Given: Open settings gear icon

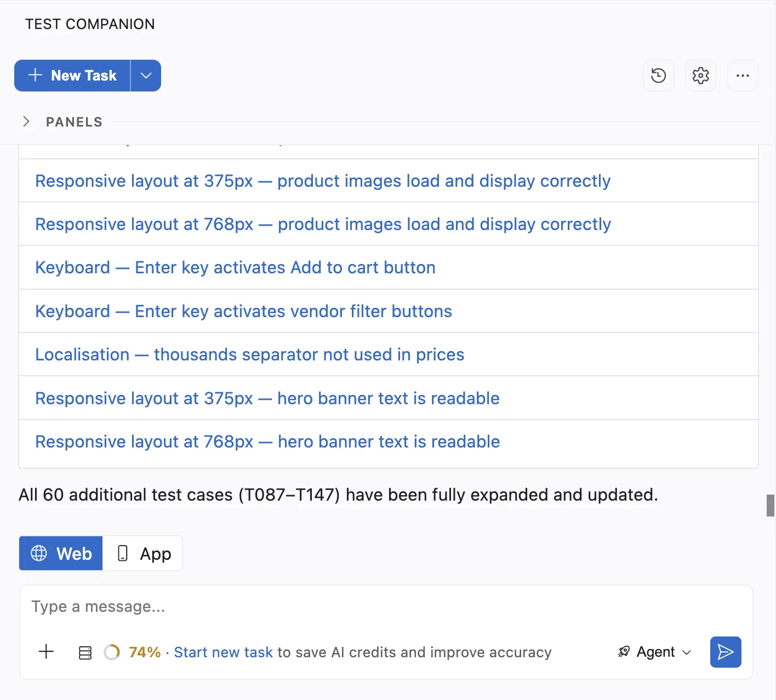Looking at the screenshot, I should [x=700, y=76].
